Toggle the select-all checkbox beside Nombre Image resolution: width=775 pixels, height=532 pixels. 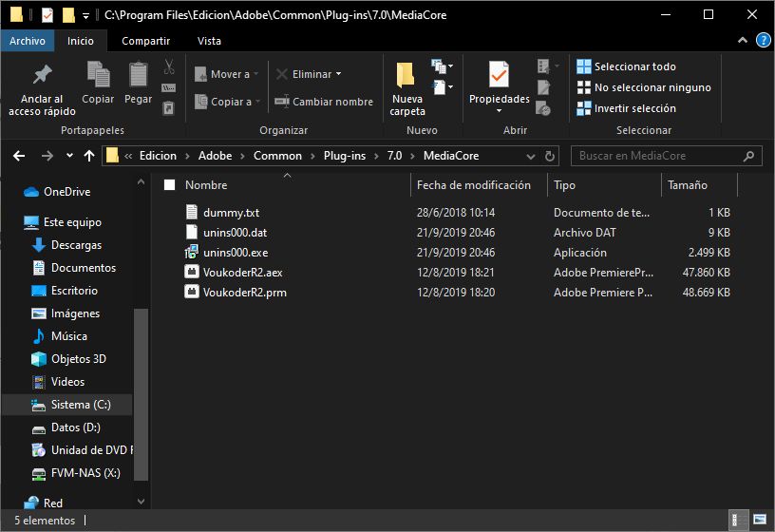point(170,185)
